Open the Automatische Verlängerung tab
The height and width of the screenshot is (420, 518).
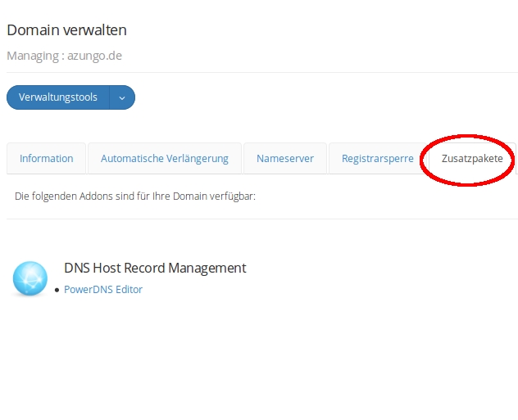[165, 158]
